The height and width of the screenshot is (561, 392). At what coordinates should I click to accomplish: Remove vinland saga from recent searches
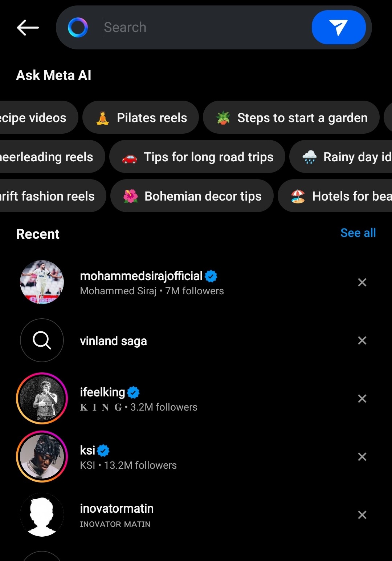coord(362,340)
